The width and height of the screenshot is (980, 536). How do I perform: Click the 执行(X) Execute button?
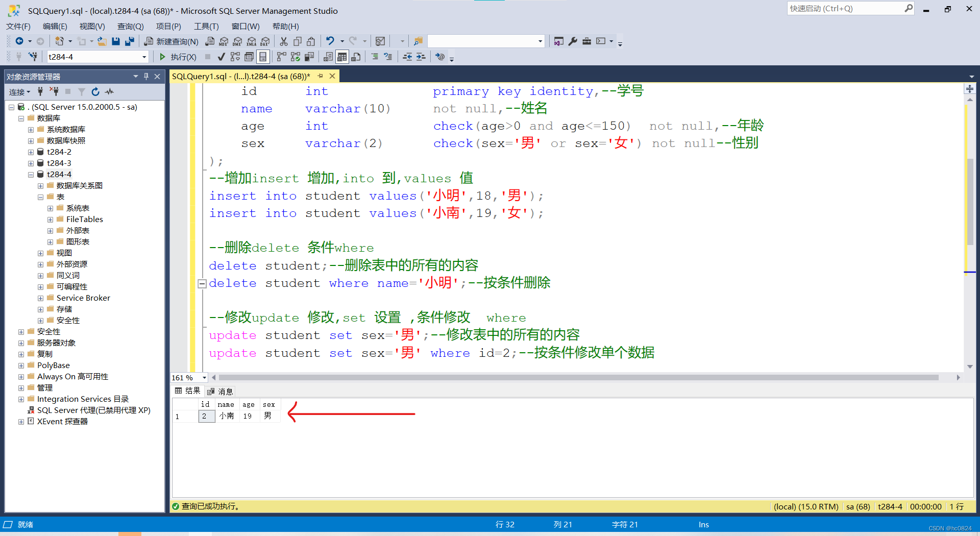pyautogui.click(x=179, y=57)
